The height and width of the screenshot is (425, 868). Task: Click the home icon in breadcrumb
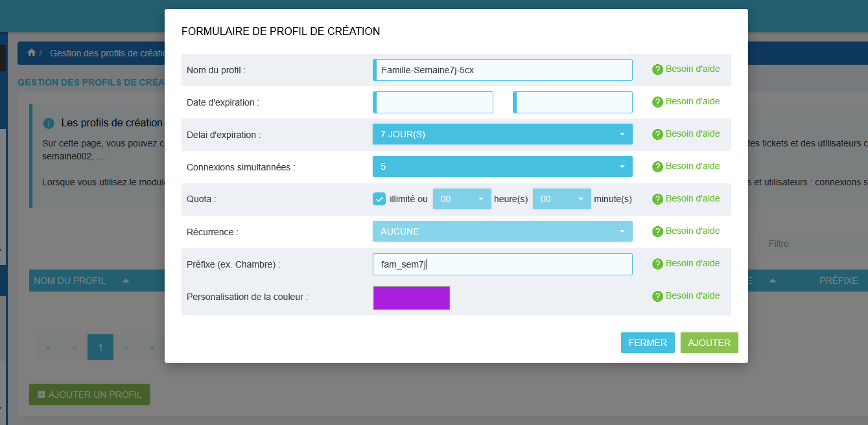[x=31, y=52]
